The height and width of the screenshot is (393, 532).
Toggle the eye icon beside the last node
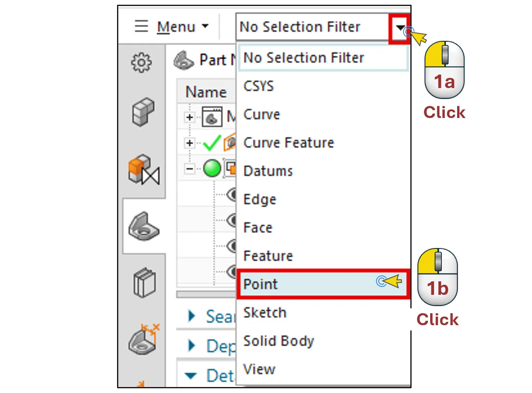point(231,270)
